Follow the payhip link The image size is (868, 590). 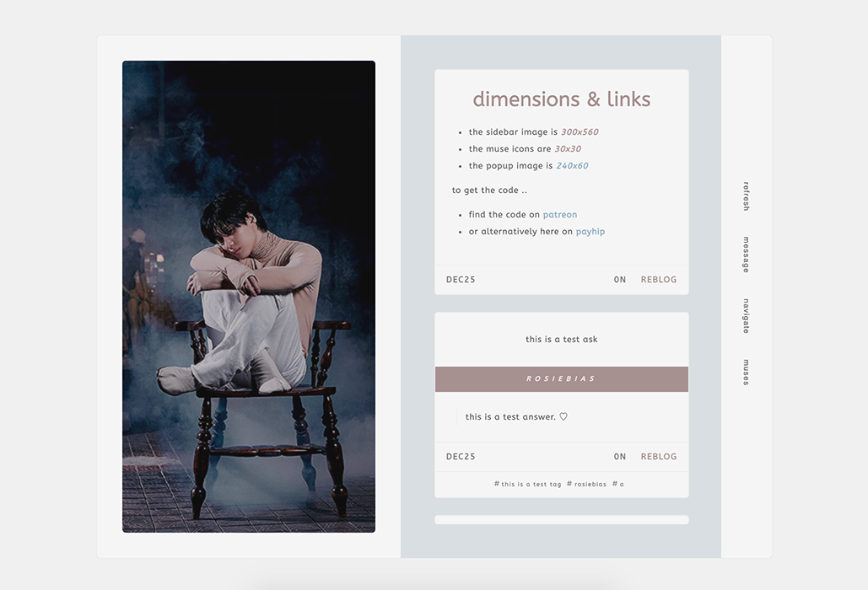[x=590, y=232]
